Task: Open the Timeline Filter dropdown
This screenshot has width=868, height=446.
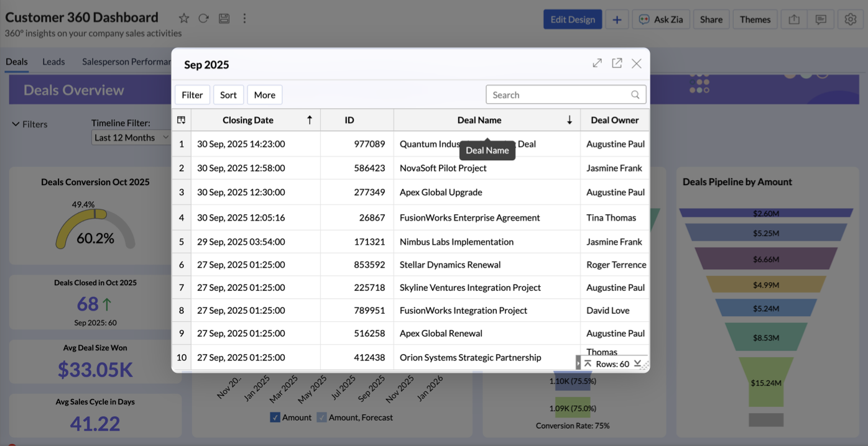Action: coord(131,137)
